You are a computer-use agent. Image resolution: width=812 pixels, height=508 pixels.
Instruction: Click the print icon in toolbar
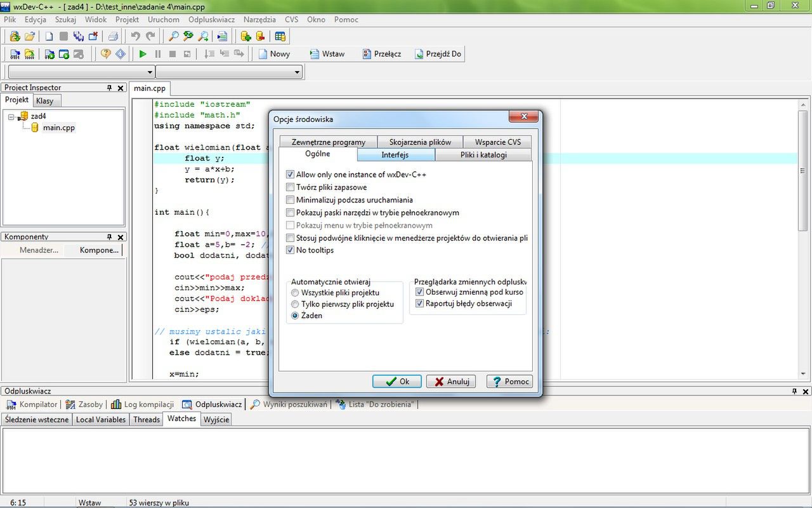[x=113, y=36]
